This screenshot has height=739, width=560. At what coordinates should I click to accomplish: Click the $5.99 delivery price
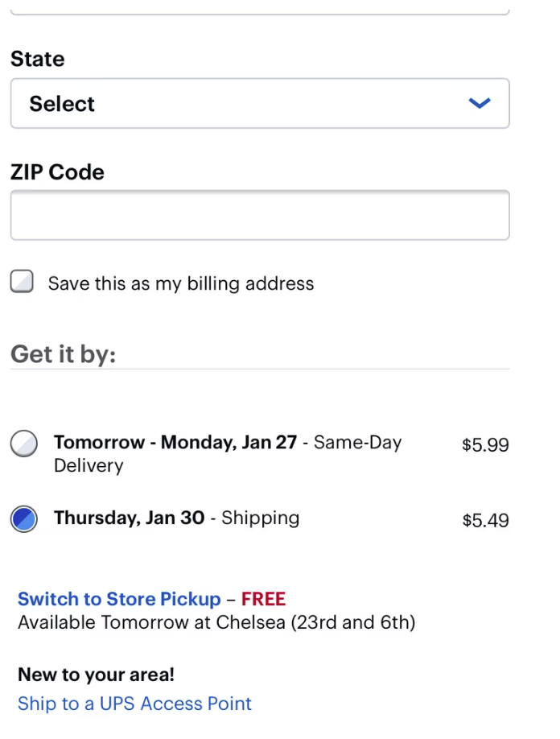[485, 445]
